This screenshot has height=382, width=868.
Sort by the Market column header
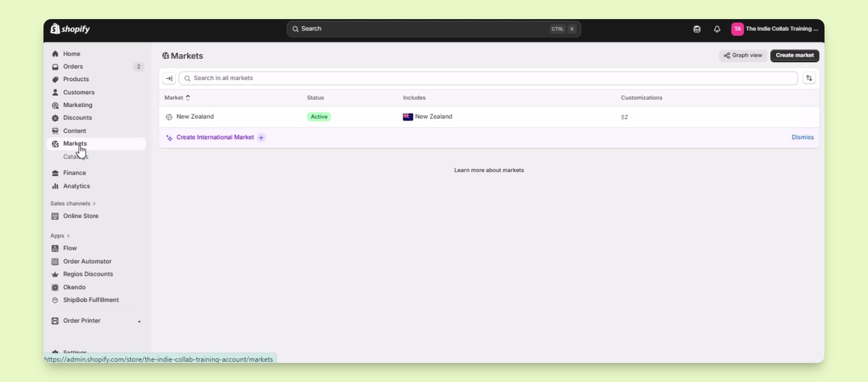tap(177, 98)
